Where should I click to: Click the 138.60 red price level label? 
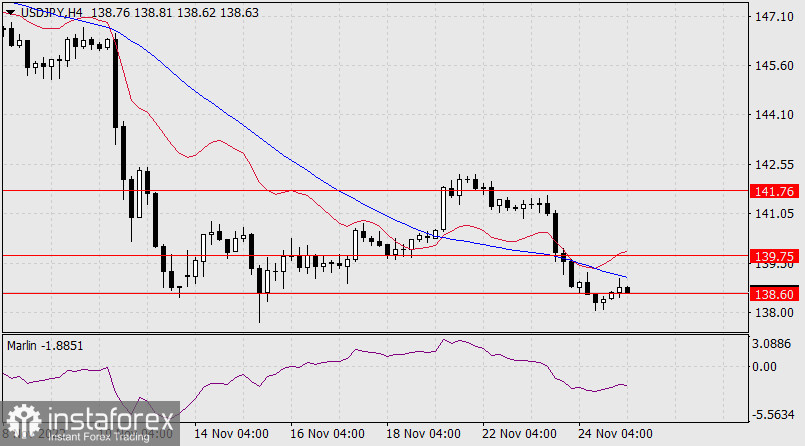pyautogui.click(x=775, y=294)
